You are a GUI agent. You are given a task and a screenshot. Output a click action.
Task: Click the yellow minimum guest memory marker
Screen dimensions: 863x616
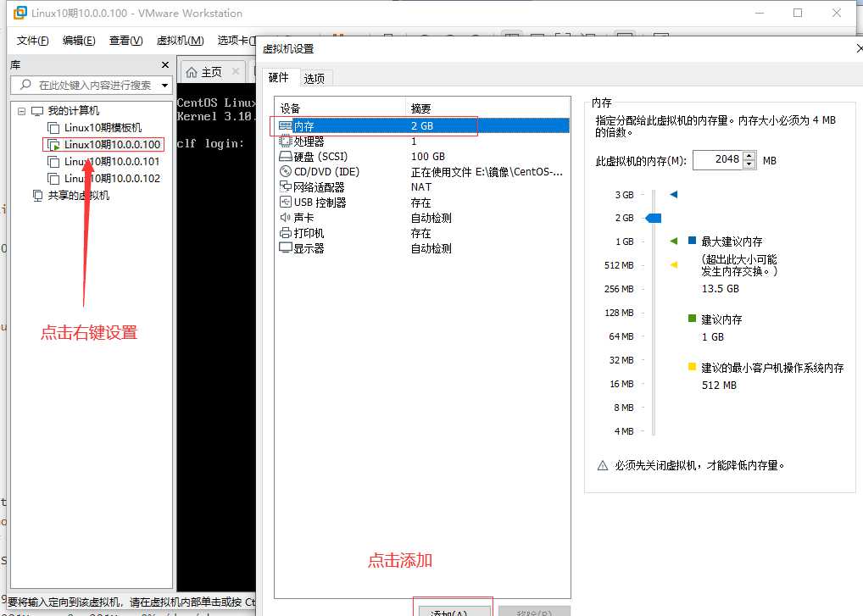tap(674, 264)
